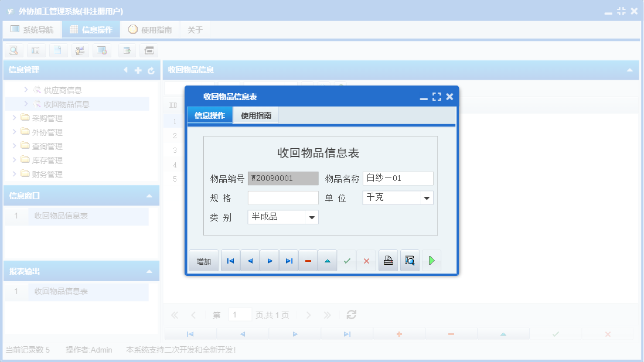Viewport: 644px width, 362px height.
Task: Click the green confirm checkmark in dialog
Action: (346, 260)
